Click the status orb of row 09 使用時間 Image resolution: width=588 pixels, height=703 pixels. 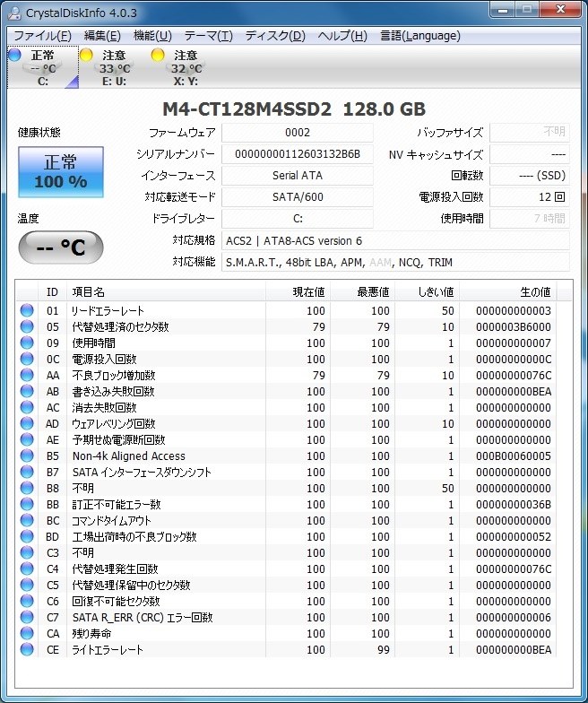point(27,343)
